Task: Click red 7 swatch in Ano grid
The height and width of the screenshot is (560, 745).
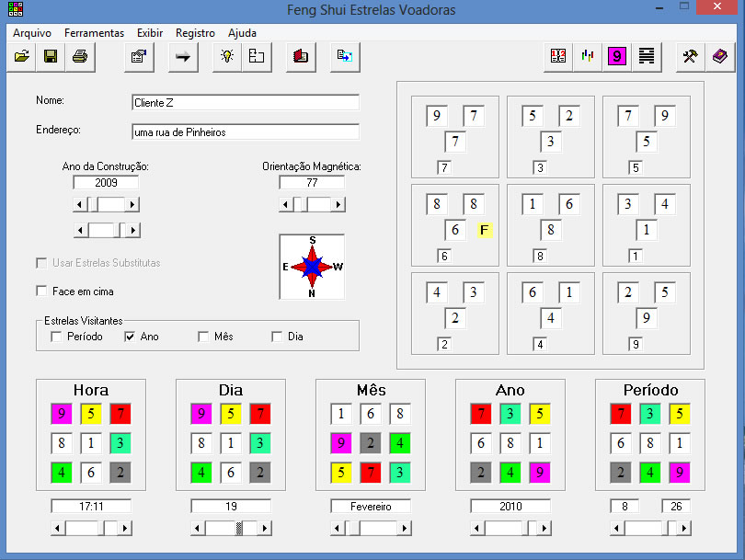Action: pos(481,414)
